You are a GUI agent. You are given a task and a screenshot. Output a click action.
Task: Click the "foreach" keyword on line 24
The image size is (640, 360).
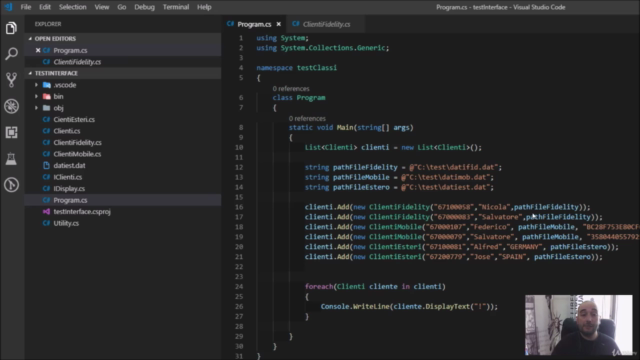319,287
